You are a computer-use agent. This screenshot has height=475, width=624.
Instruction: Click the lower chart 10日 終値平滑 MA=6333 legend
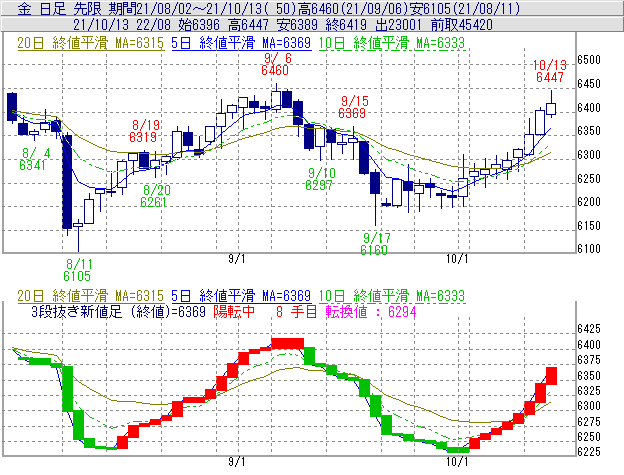[x=392, y=296]
